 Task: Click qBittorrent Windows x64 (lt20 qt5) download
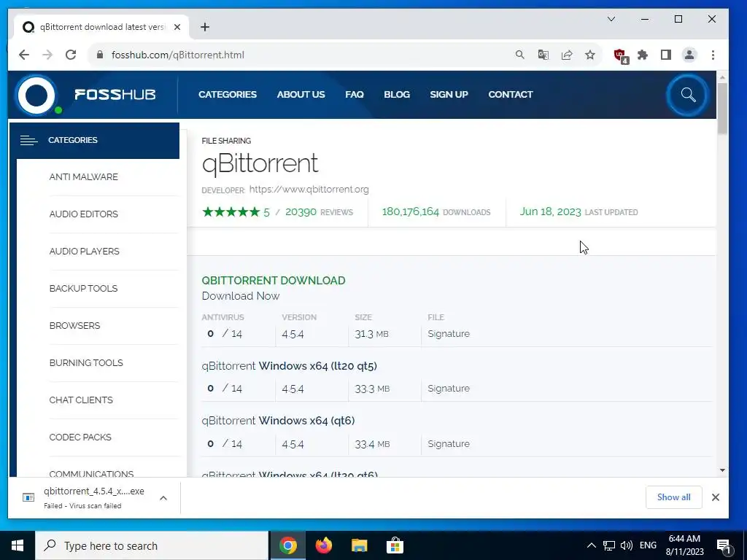[289, 366]
